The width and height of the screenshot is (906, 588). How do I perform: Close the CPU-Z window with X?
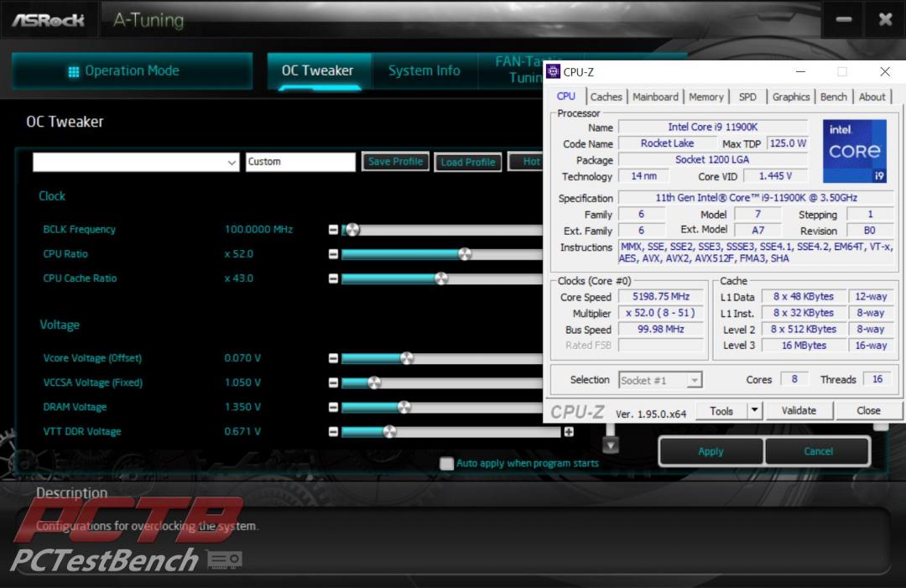pos(885,71)
